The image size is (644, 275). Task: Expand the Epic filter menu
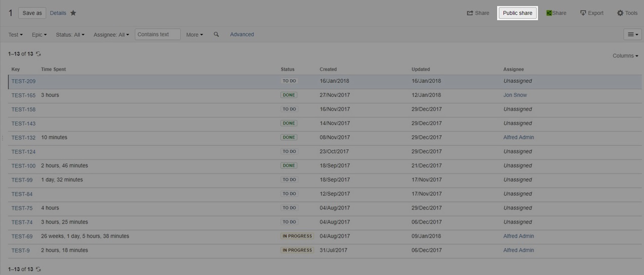(x=39, y=35)
